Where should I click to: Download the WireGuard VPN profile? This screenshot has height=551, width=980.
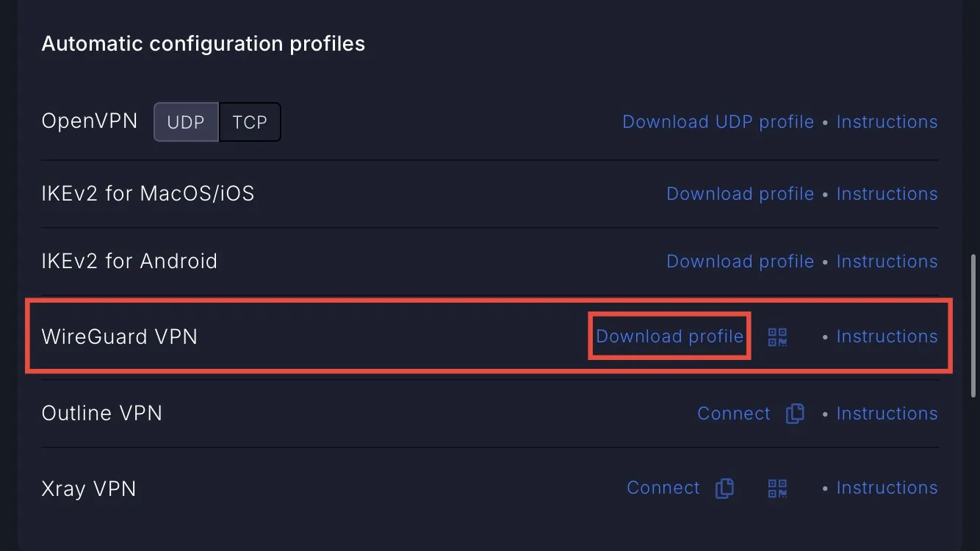point(669,336)
